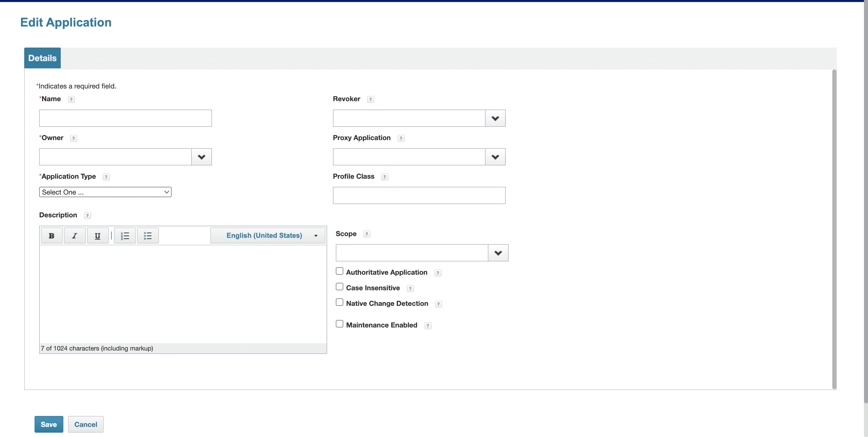
Task: Open the Application Type Select One dropdown
Action: tap(105, 192)
